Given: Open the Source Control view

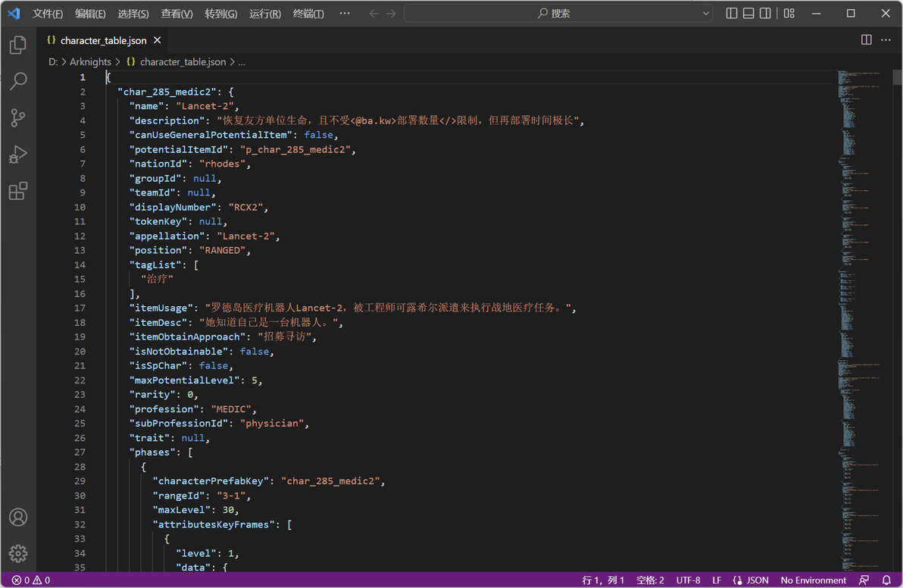Looking at the screenshot, I should click(18, 117).
